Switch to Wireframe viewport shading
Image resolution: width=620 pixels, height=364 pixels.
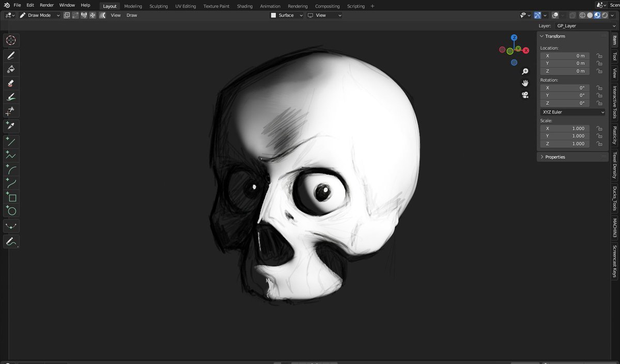tap(583, 15)
